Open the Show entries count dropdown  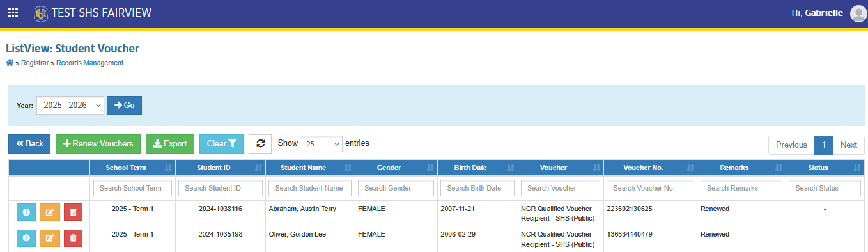[321, 144]
